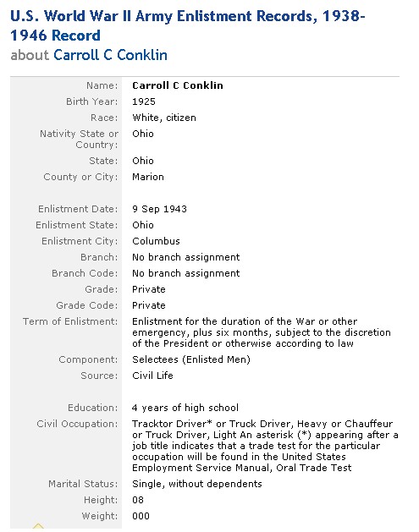Click the birth year value 1925

[x=144, y=101]
